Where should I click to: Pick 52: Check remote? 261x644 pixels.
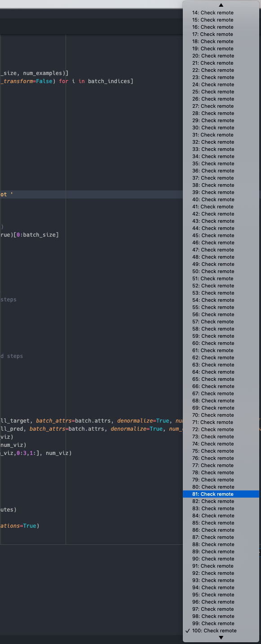coord(221,286)
